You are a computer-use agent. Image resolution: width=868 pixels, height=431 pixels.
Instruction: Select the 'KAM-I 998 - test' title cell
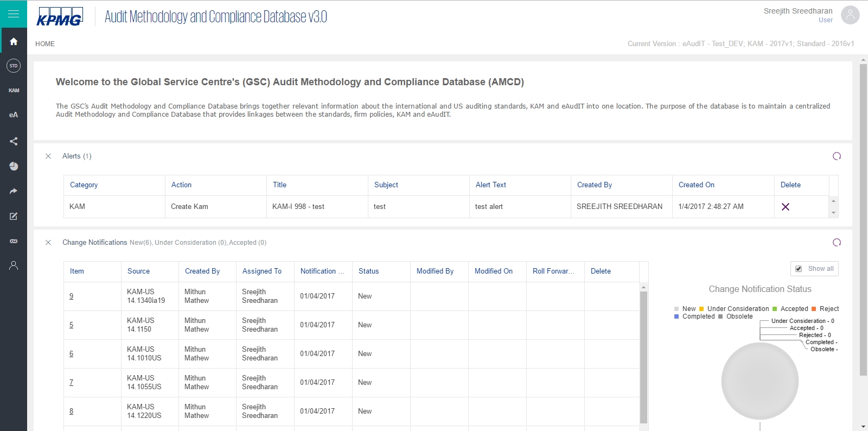click(x=317, y=207)
